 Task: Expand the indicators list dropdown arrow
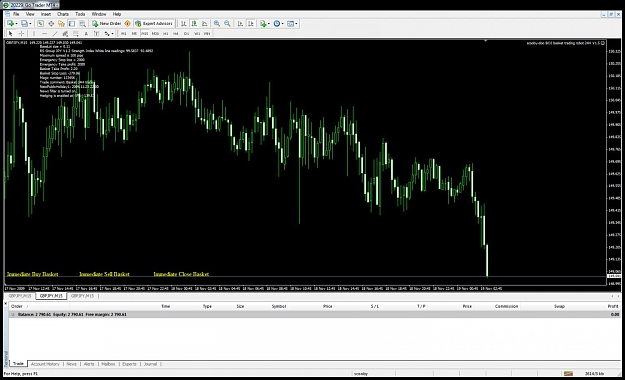(x=269, y=24)
